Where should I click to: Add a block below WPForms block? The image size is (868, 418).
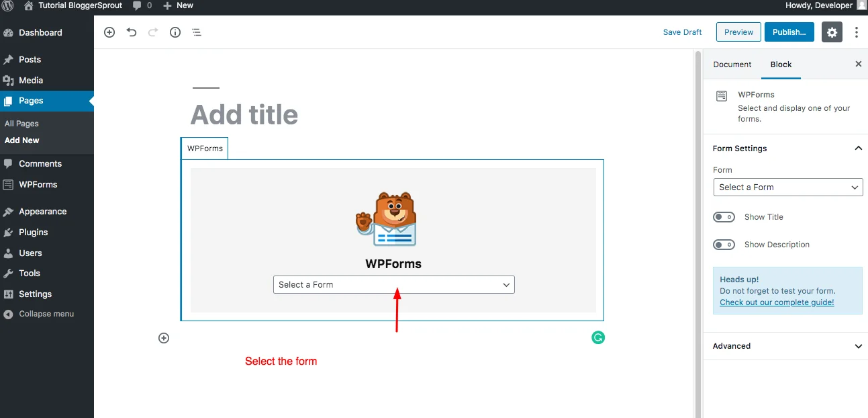164,338
